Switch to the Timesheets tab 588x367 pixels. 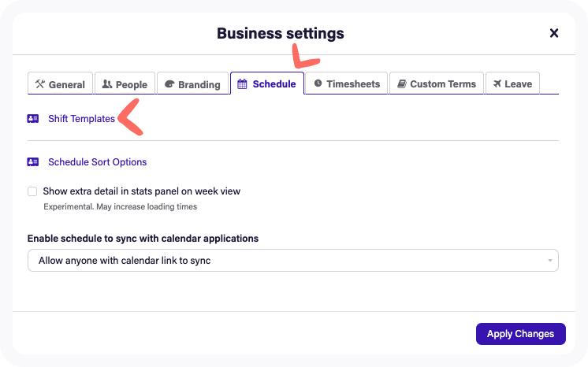(347, 83)
